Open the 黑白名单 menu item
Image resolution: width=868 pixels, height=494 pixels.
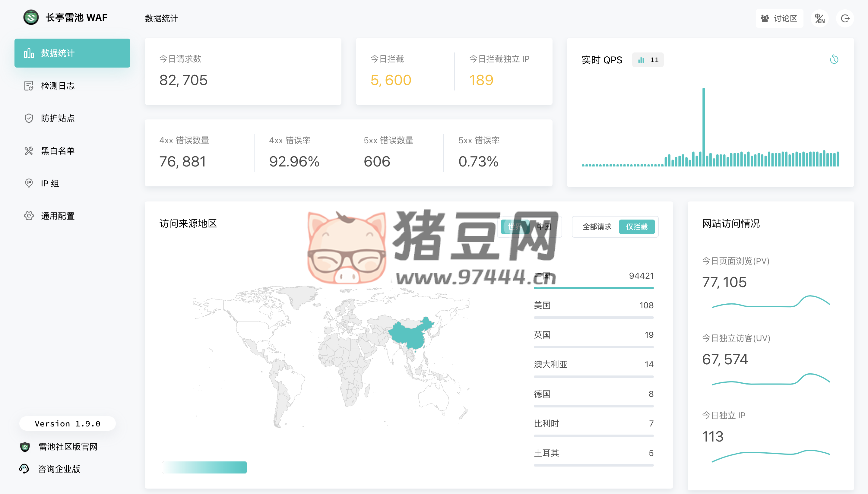[x=58, y=151]
